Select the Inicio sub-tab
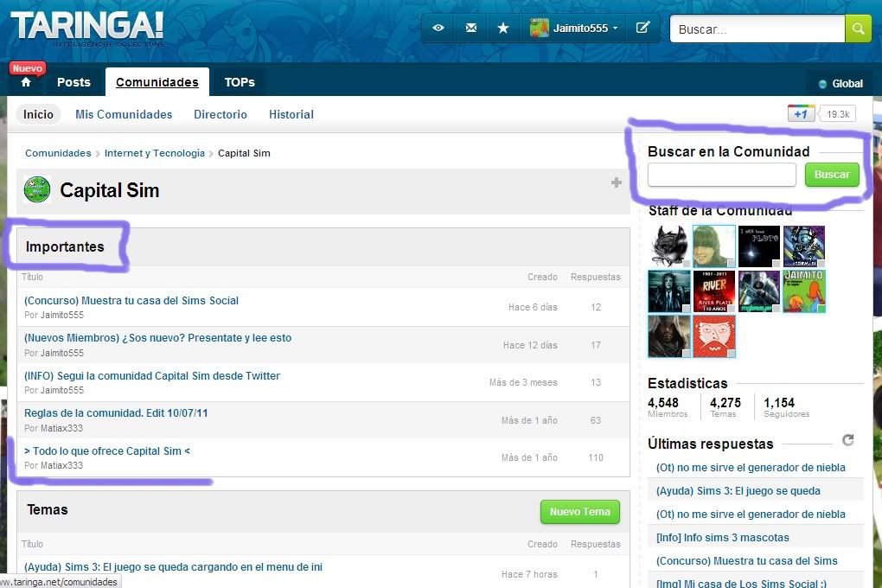Image resolution: width=882 pixels, height=588 pixels. [x=38, y=114]
